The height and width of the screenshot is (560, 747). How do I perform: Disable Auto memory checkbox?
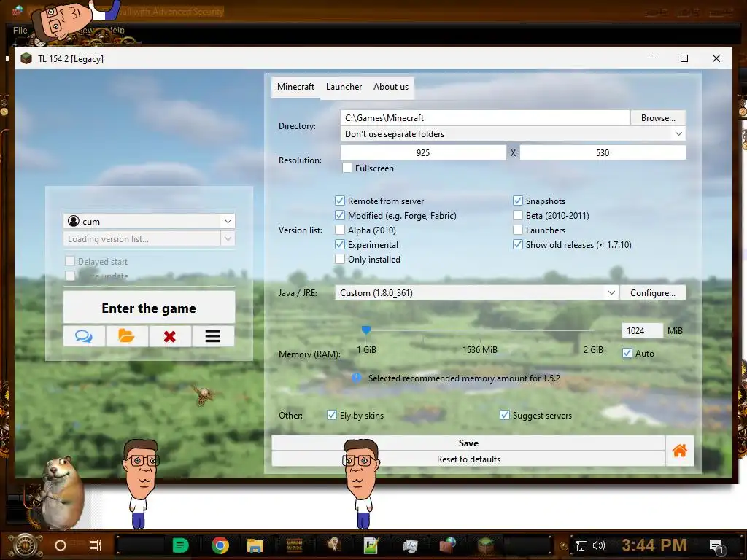coord(627,354)
